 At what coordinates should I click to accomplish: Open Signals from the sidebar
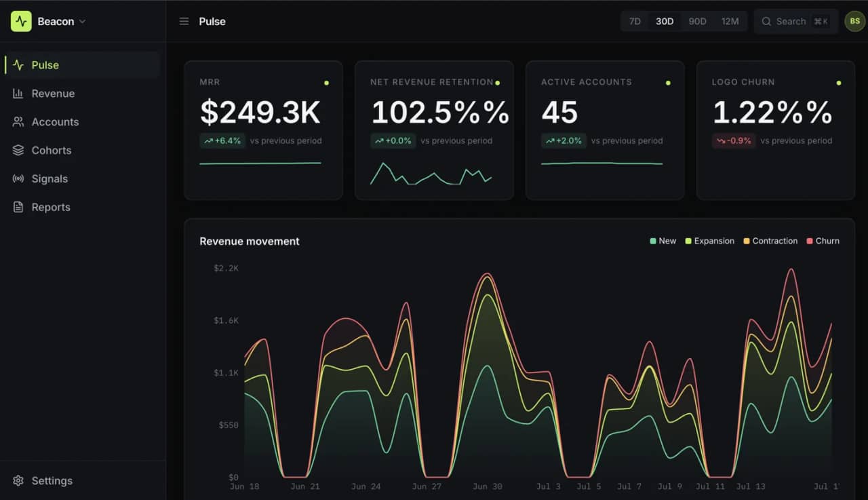pyautogui.click(x=81, y=179)
